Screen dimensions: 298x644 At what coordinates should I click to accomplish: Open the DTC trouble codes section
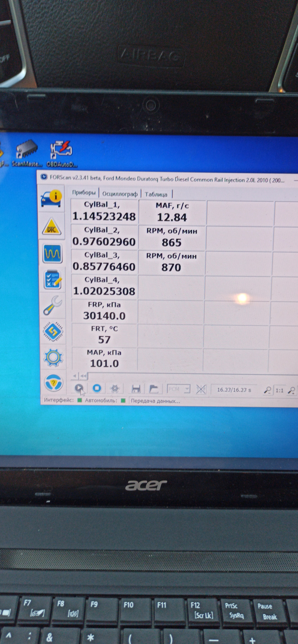point(52,227)
